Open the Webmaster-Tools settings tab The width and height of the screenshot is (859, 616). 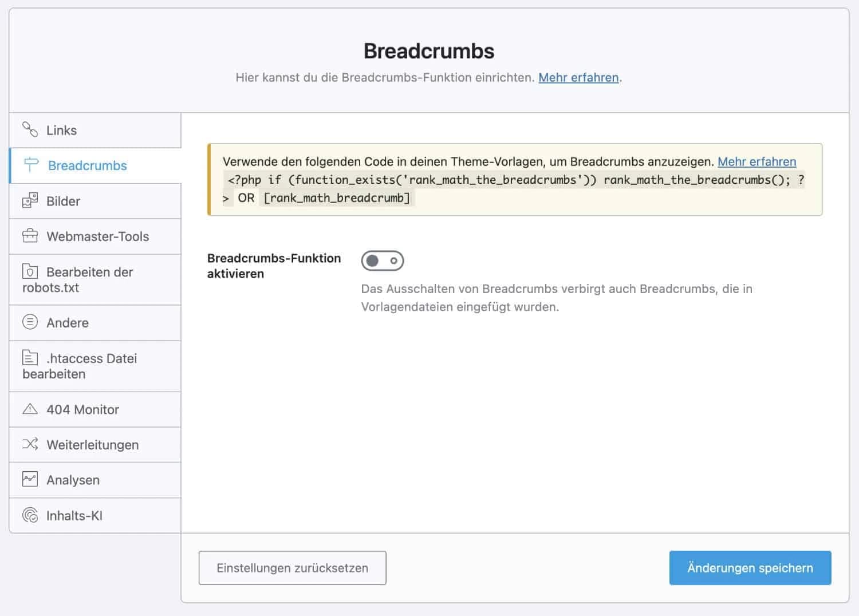[x=97, y=236]
